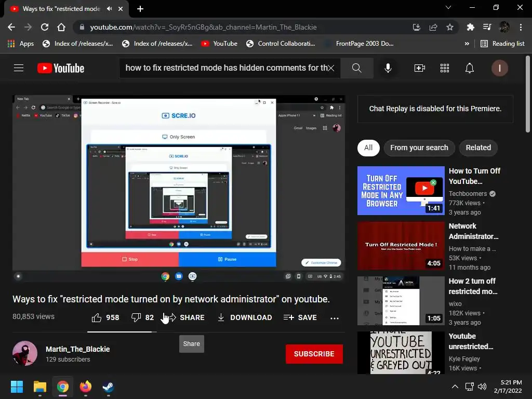Dislike the video with 82 dislikes
Viewport: 532px width, 399px height.
click(x=142, y=317)
